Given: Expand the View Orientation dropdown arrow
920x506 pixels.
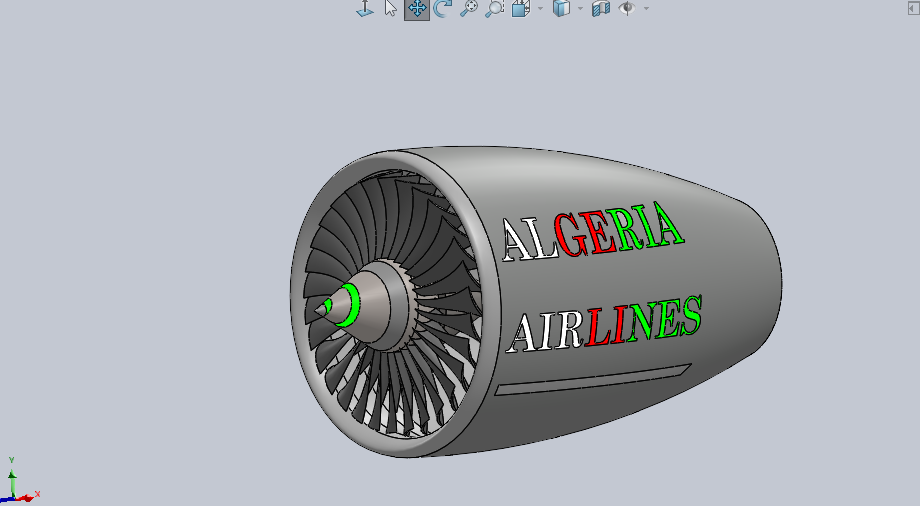Looking at the screenshot, I should pos(540,8).
